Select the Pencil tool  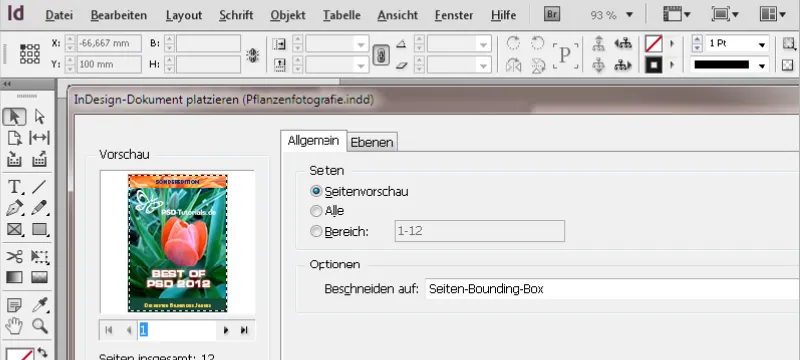pyautogui.click(x=39, y=208)
